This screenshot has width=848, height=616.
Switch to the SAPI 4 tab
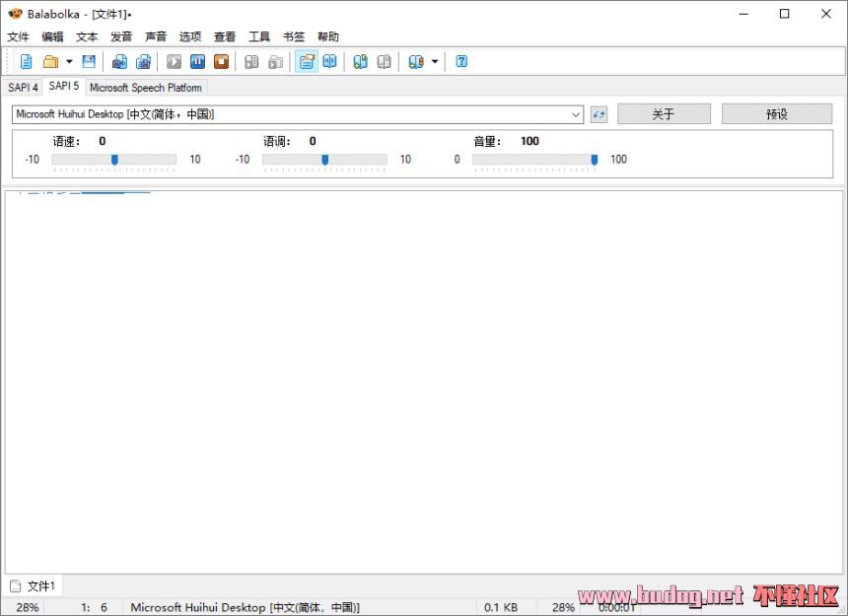(23, 87)
